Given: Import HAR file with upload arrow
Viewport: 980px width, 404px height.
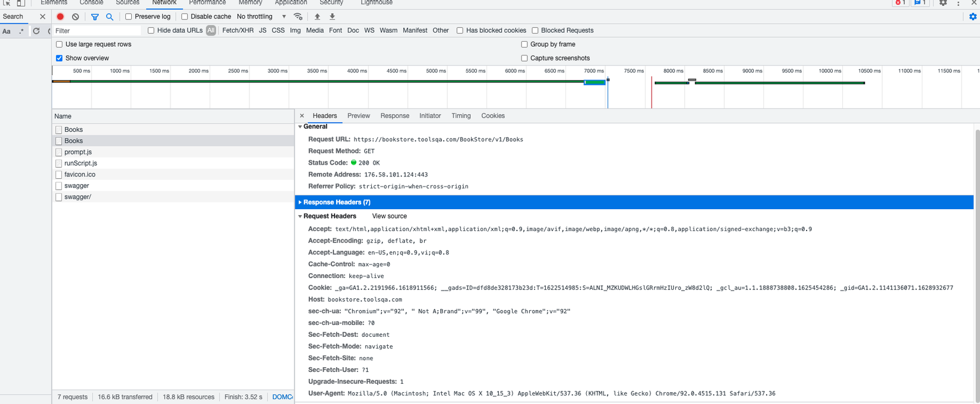Looking at the screenshot, I should pos(317,17).
